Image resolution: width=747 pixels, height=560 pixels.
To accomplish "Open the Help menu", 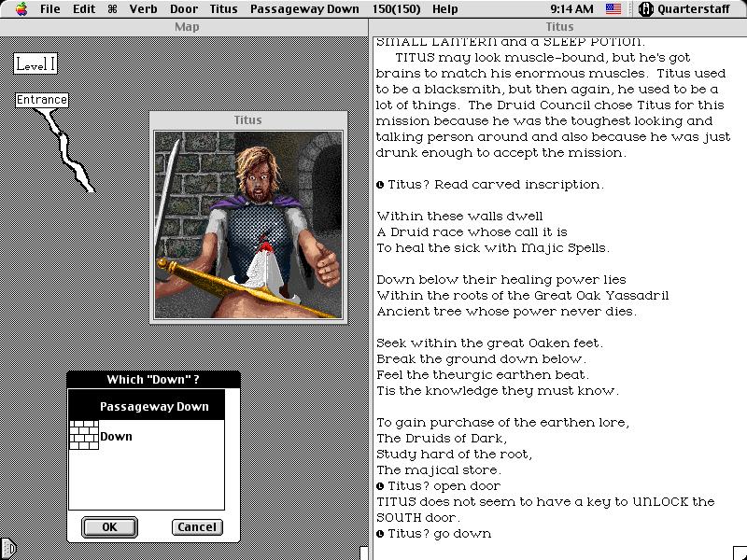I will [445, 8].
